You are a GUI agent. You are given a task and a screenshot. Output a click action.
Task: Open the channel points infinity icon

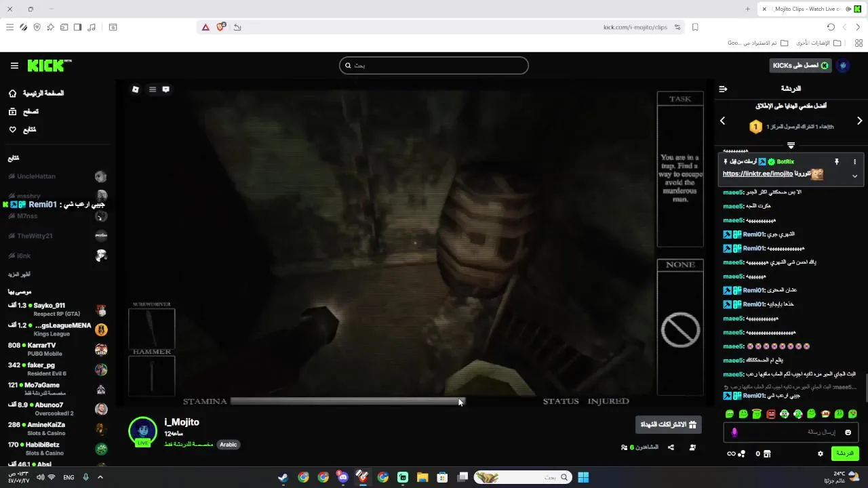point(731,453)
